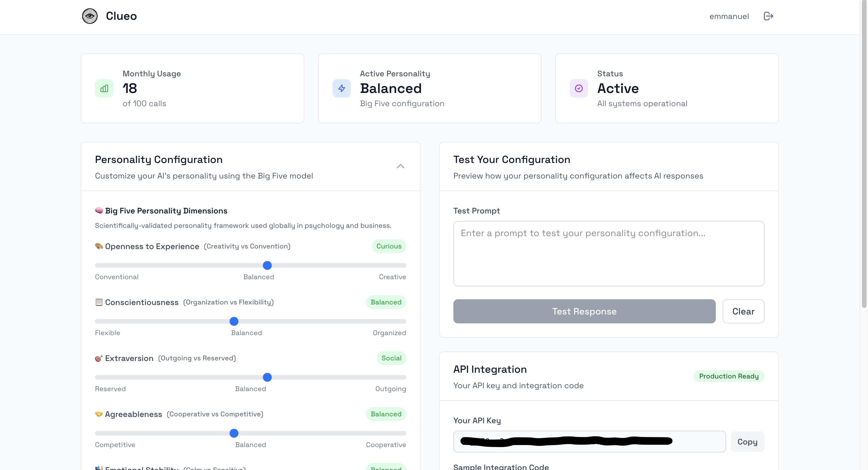
Task: Click the Agreeableness slider handle
Action: [234, 433]
